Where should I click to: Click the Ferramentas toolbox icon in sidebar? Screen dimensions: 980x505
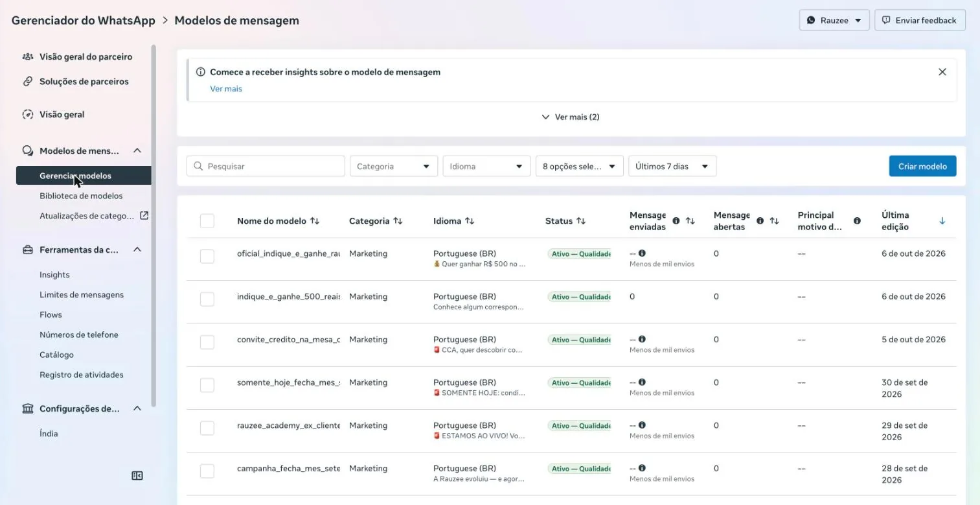point(28,250)
